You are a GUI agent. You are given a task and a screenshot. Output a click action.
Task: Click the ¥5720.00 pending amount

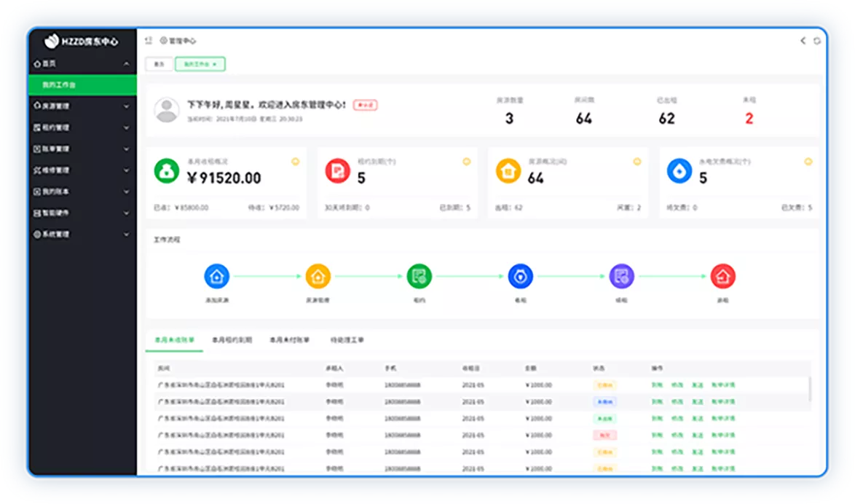pos(284,208)
